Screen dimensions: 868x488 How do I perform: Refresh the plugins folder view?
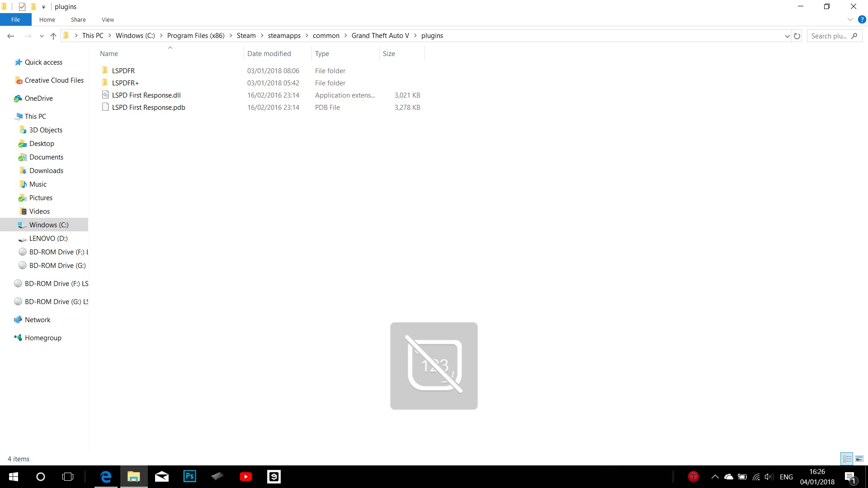[x=797, y=36]
